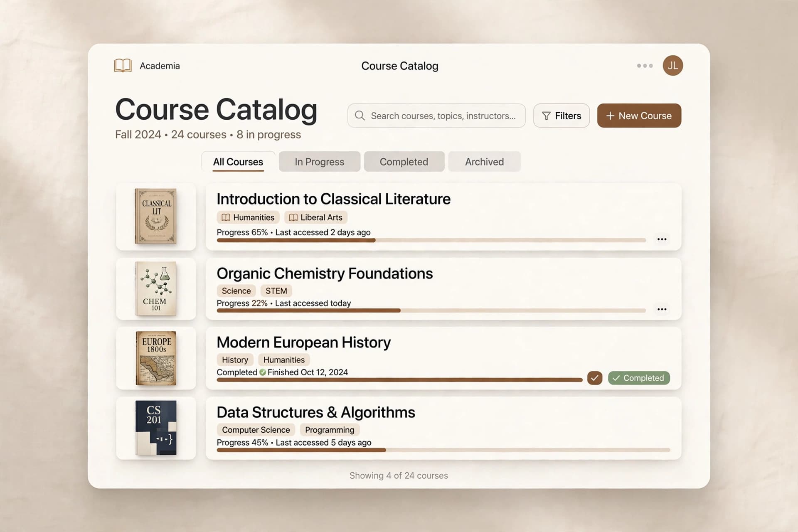Image resolution: width=798 pixels, height=532 pixels.
Task: Open Organic Chemistry Foundations course title
Action: tap(325, 273)
